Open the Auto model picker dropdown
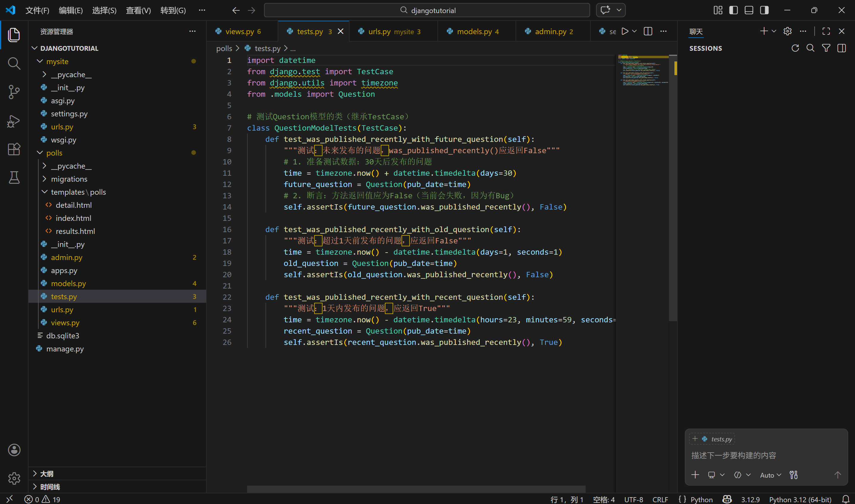Screen dimensions: 855x504 pyautogui.click(x=770, y=475)
